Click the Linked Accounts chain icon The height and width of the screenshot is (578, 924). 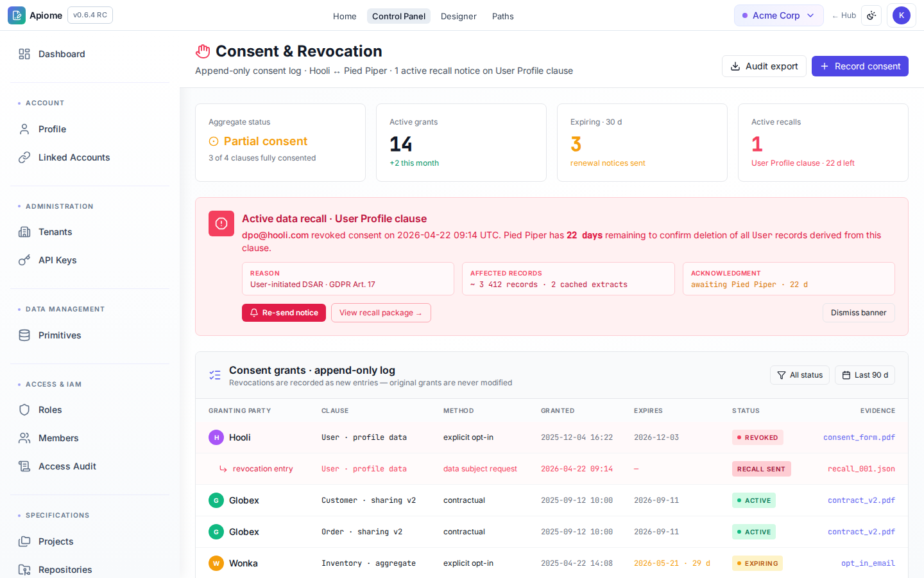pyautogui.click(x=24, y=157)
